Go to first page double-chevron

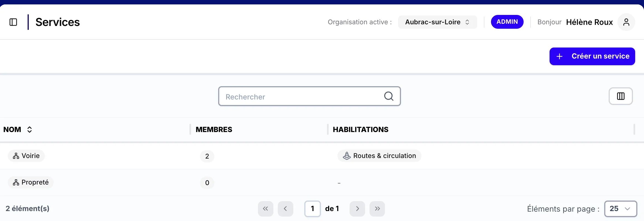(266, 209)
